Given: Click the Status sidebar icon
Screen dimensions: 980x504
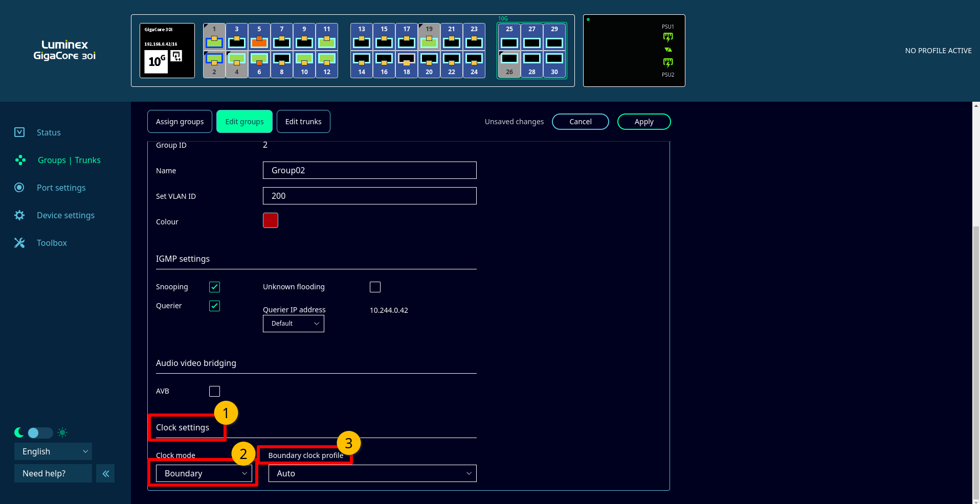Looking at the screenshot, I should point(19,132).
